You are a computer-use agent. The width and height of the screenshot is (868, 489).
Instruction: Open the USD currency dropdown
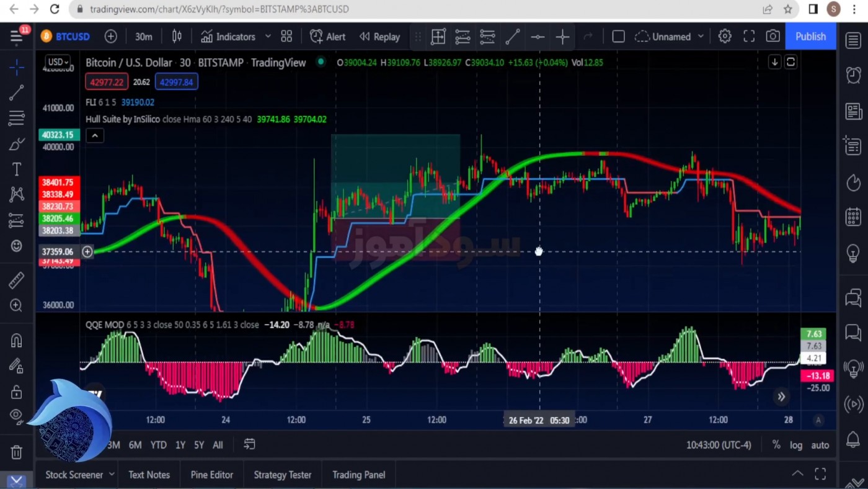click(57, 62)
